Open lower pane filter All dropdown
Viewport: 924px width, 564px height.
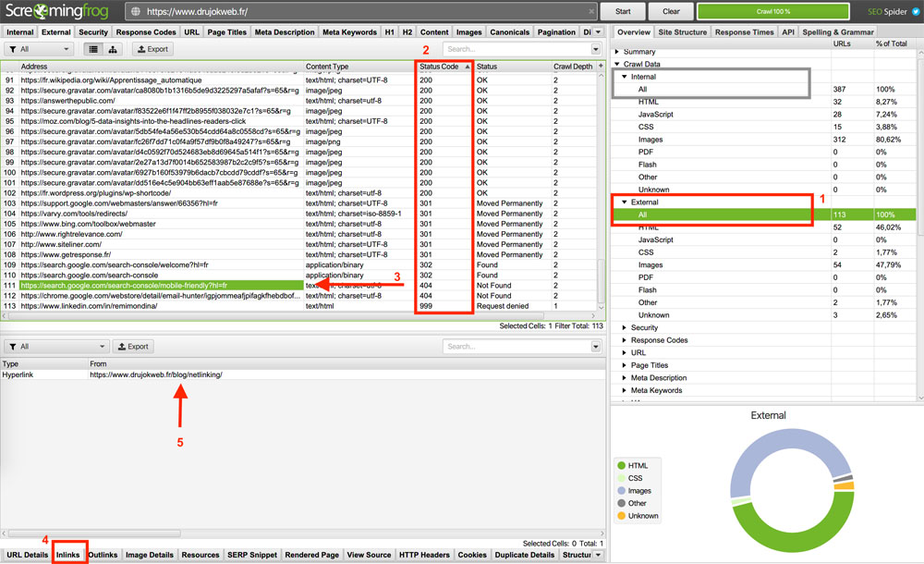56,347
